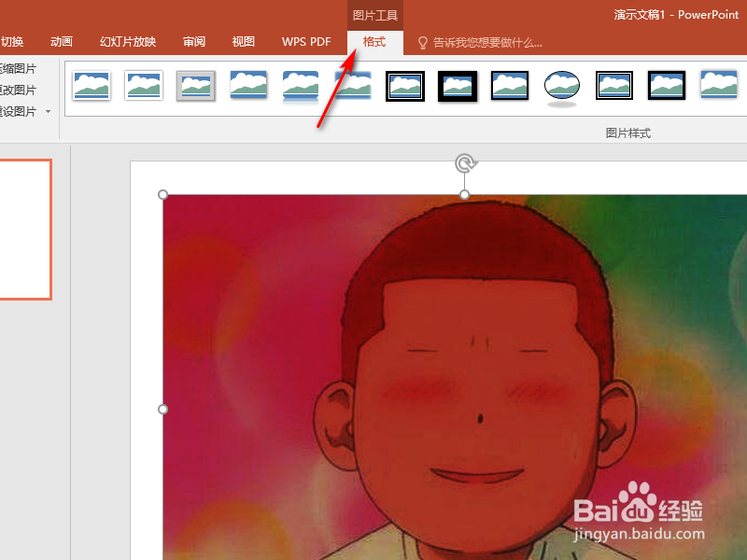
Task: Click the lightbulb icon beside tell-me box
Action: click(423, 43)
